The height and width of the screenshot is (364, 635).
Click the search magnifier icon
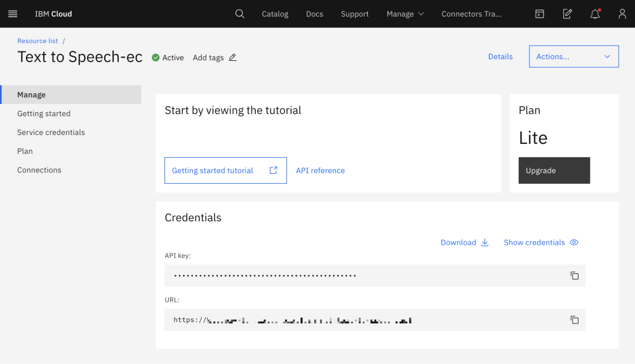coord(239,14)
